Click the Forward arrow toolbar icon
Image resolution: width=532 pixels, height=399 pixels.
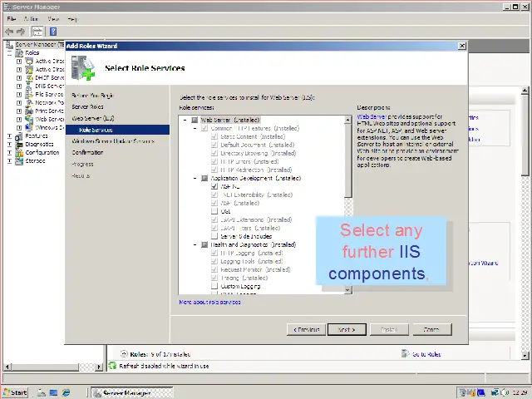[21, 32]
